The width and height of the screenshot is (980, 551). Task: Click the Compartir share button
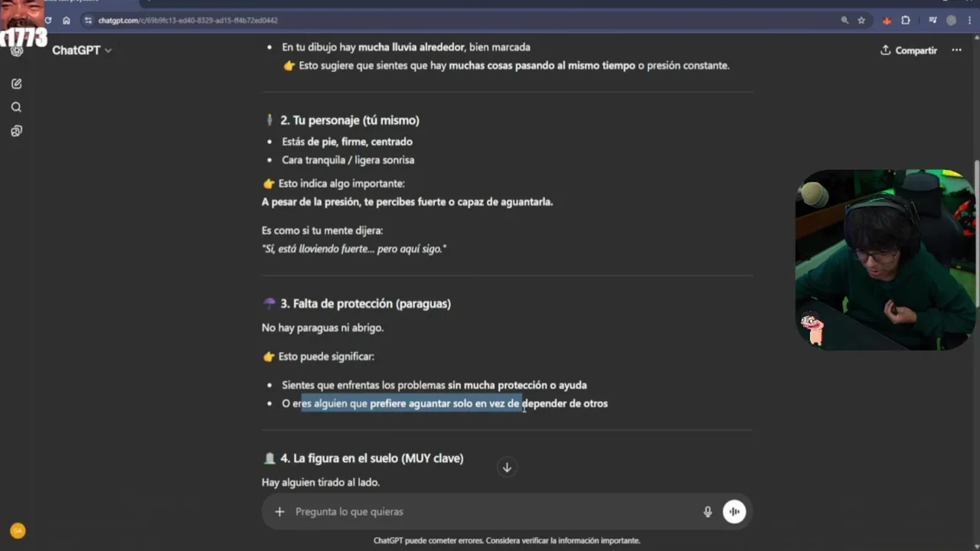point(909,51)
